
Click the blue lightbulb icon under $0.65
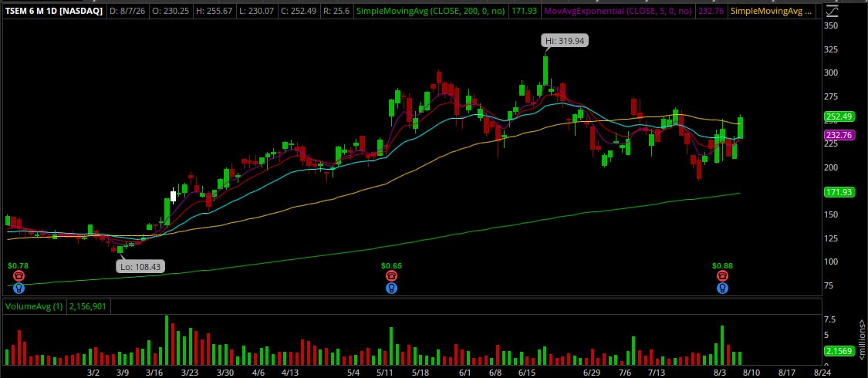(391, 289)
